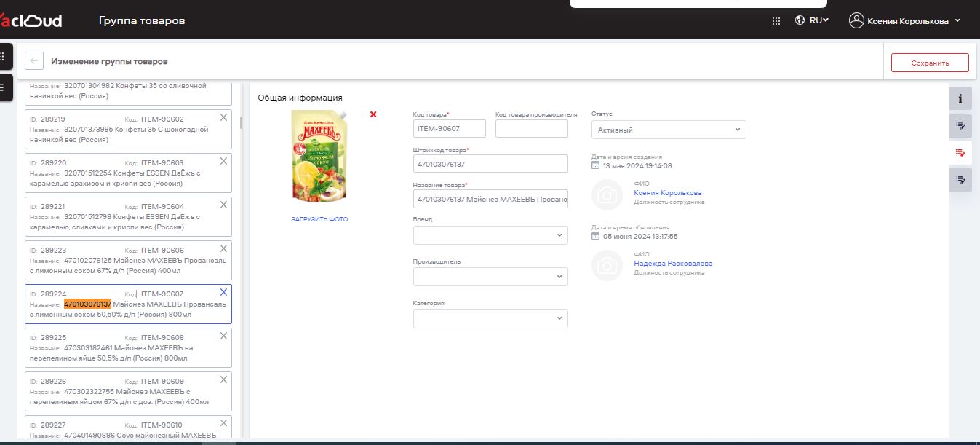Click the globe language icon
The image size is (980, 445).
click(x=800, y=20)
